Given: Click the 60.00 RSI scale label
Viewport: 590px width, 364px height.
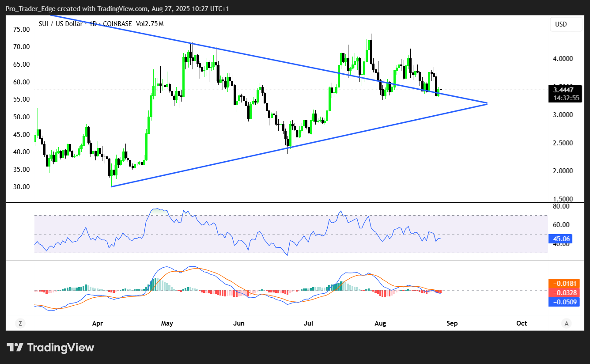Looking at the screenshot, I should (x=562, y=225).
